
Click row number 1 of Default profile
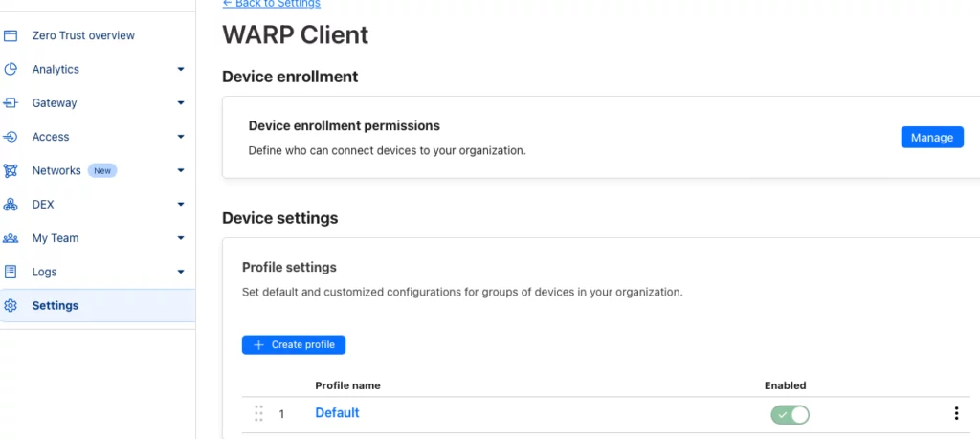tap(281, 414)
